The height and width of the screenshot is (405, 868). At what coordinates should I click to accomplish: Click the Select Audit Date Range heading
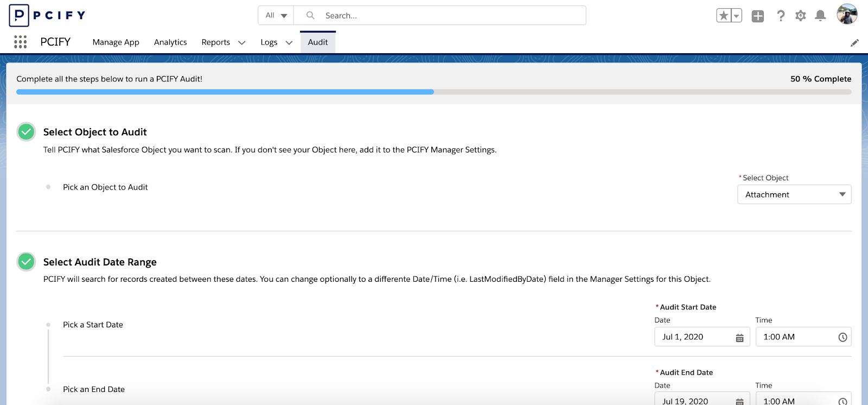click(100, 262)
